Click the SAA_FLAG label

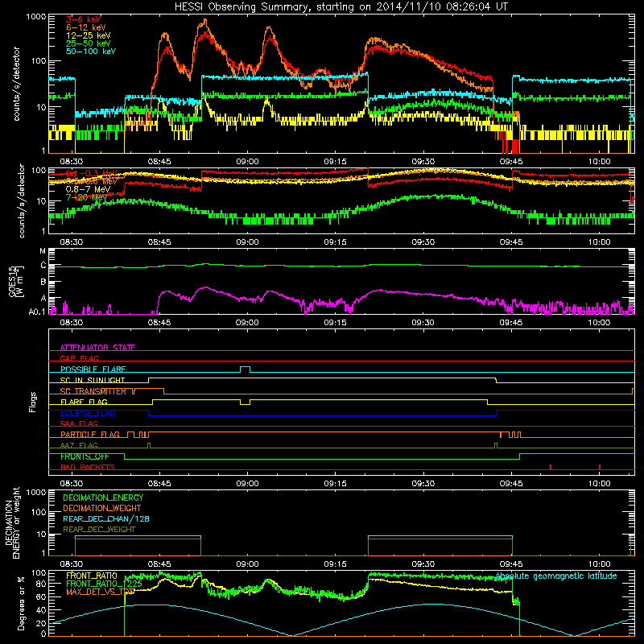tap(79, 424)
